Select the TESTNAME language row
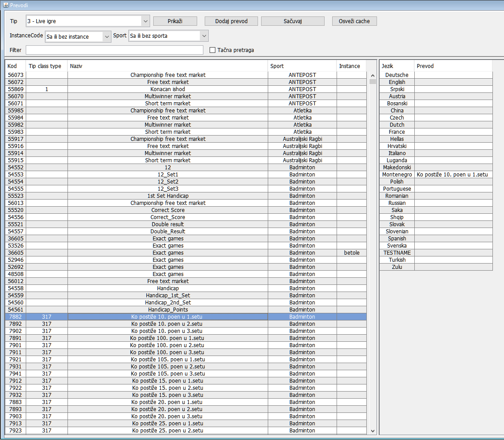 436,253
